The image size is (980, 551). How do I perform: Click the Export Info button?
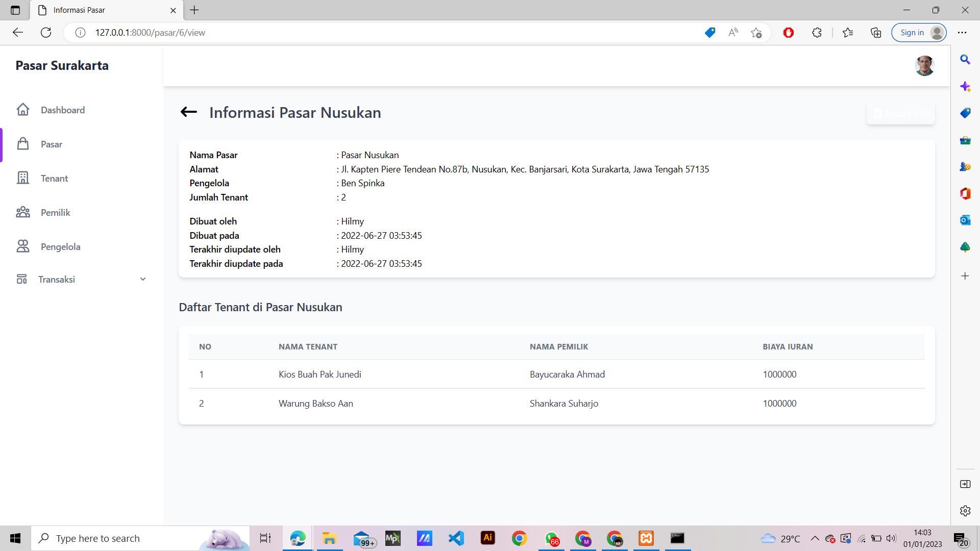tap(901, 114)
